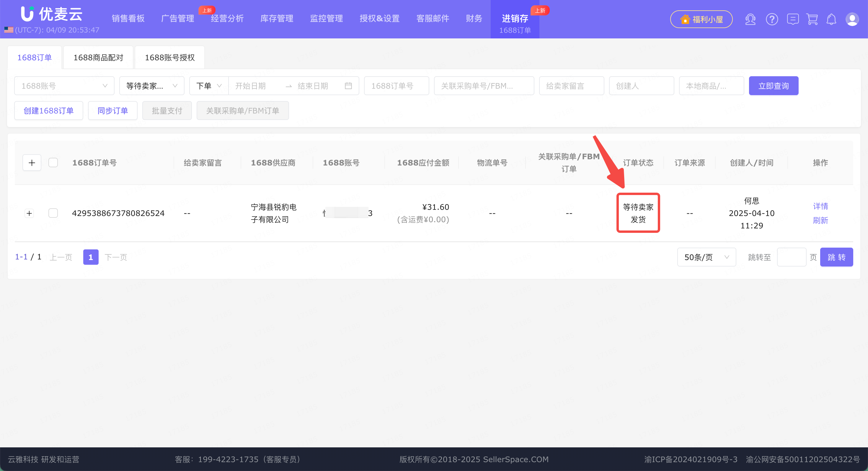868x471 pixels.
Task: Open 广告管理 menu
Action: 177,19
